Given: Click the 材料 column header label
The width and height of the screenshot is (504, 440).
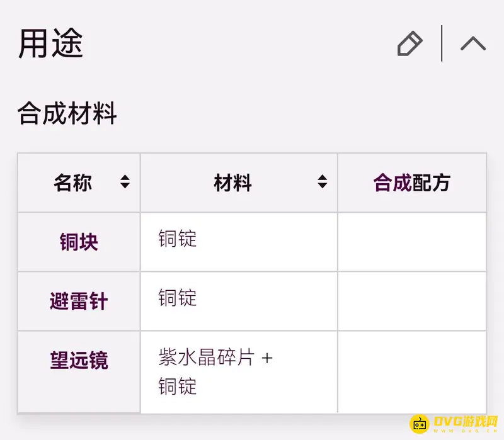Looking at the screenshot, I should [232, 183].
